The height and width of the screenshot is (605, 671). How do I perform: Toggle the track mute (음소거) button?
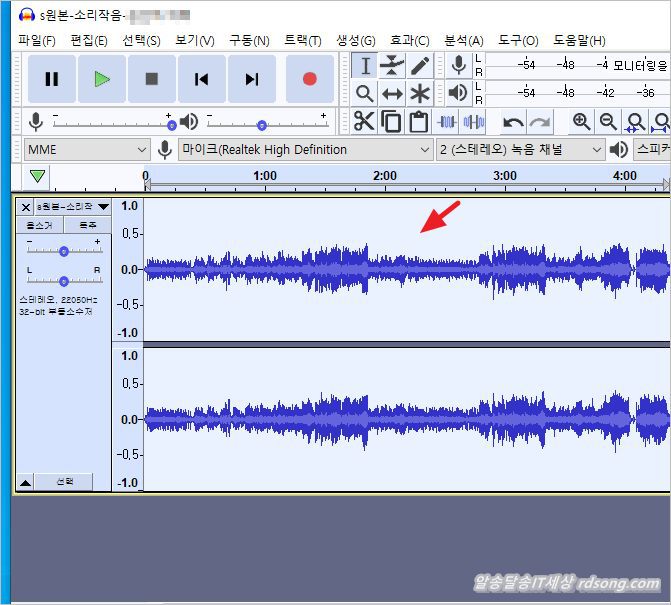(39, 225)
